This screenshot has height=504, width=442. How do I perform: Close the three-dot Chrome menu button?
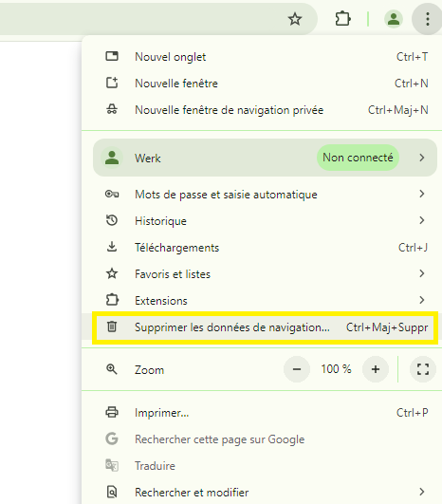pyautogui.click(x=427, y=19)
